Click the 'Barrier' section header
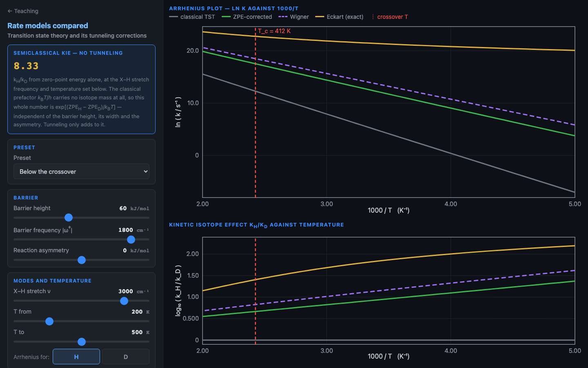588x368 pixels. pos(26,197)
